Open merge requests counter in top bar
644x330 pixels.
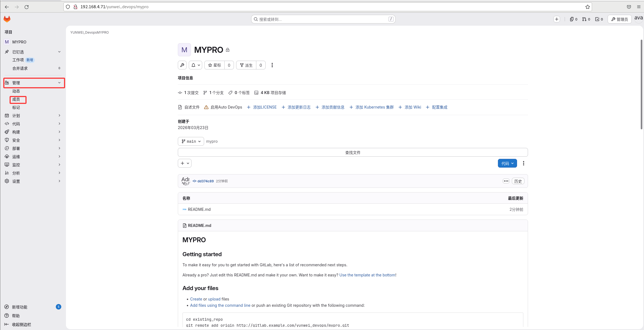[586, 19]
